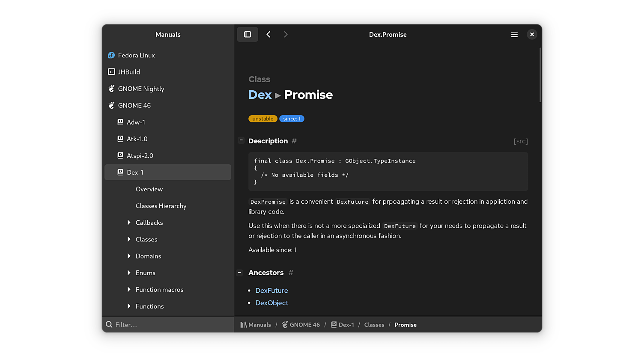
Task: Select Overview in the Dex-1 tree
Action: pos(149,189)
